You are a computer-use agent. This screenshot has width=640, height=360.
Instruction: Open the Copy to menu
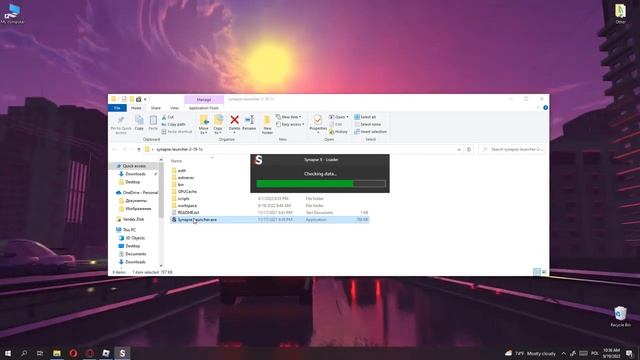(218, 124)
